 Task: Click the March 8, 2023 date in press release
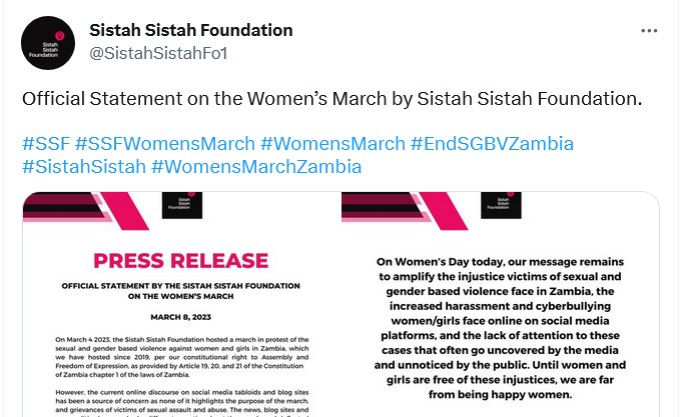pyautogui.click(x=181, y=317)
